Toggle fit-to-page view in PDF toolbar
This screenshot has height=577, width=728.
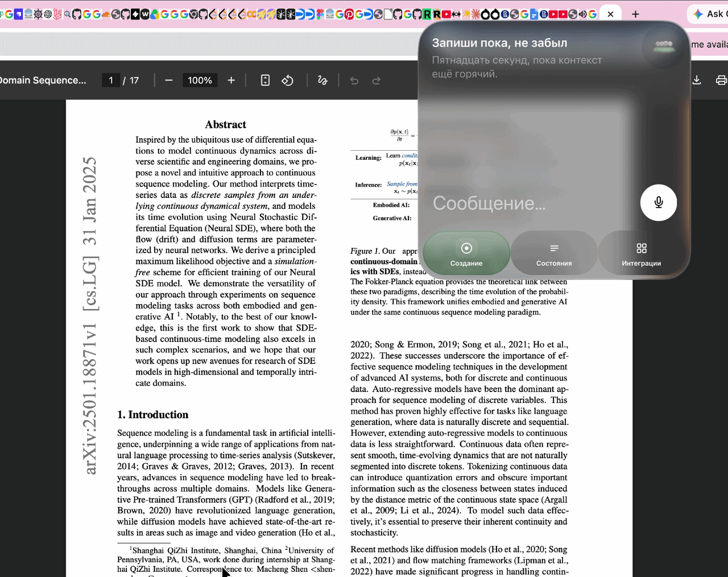click(x=265, y=80)
